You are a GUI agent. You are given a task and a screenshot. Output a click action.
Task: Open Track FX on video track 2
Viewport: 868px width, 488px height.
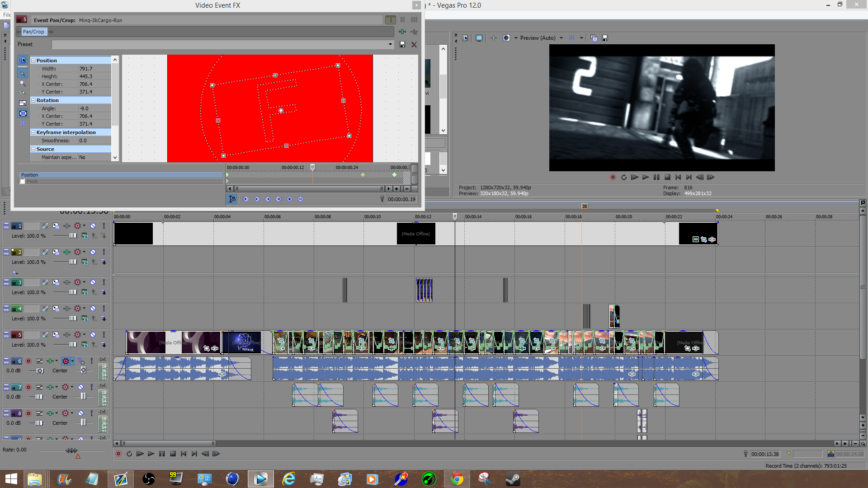click(x=67, y=252)
